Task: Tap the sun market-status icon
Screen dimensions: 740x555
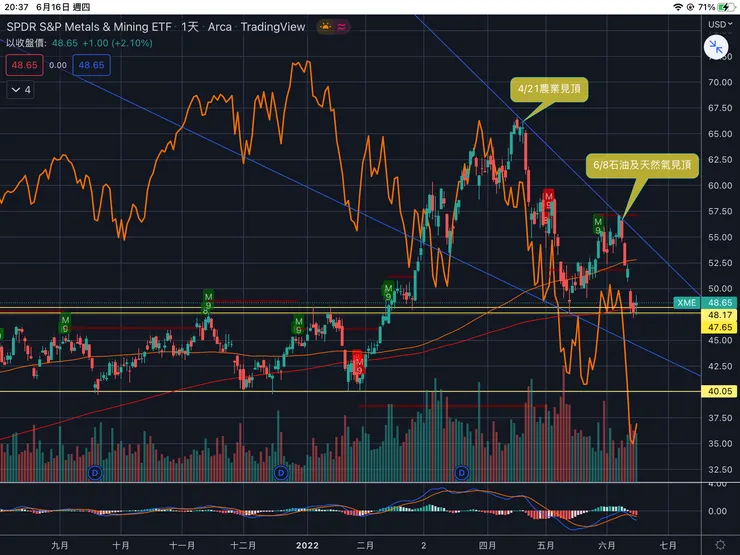Action: 326,26
